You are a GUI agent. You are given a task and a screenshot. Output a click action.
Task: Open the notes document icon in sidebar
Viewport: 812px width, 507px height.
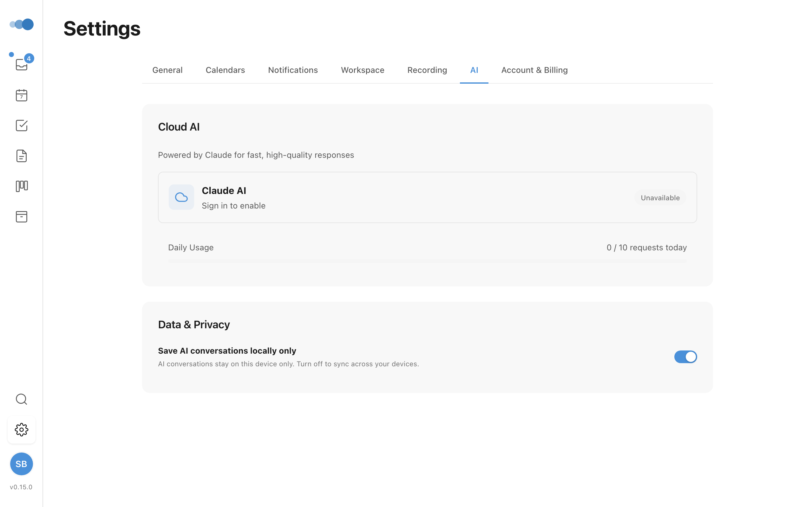[22, 156]
